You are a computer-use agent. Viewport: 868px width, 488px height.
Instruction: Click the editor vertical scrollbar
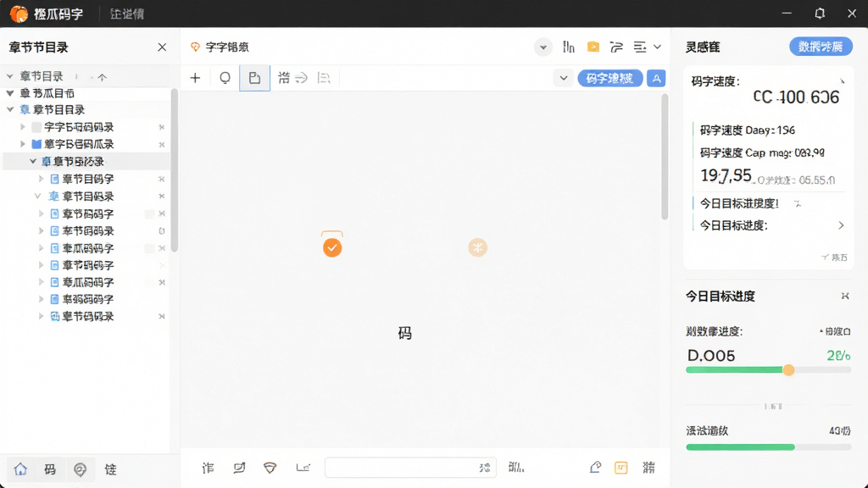point(665,157)
